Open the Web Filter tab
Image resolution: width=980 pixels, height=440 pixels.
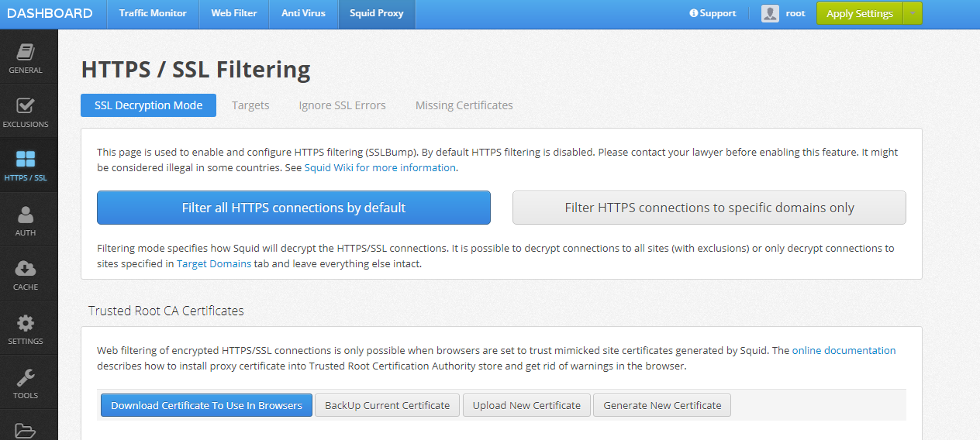[234, 13]
